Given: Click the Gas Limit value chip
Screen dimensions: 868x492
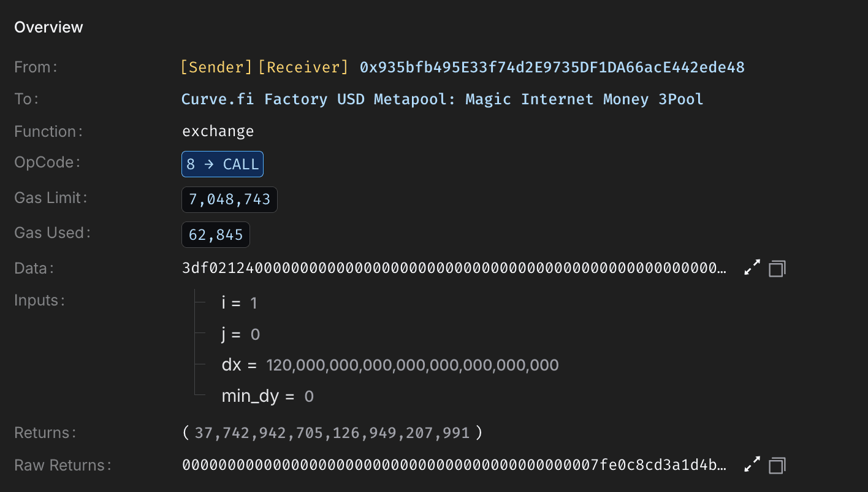Looking at the screenshot, I should (229, 199).
